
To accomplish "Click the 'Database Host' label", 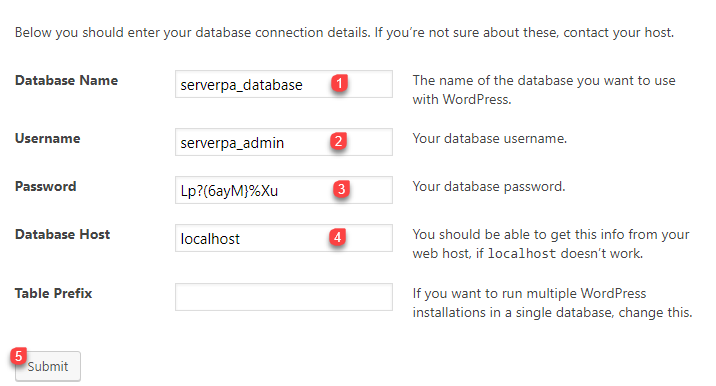I will (x=63, y=234).
